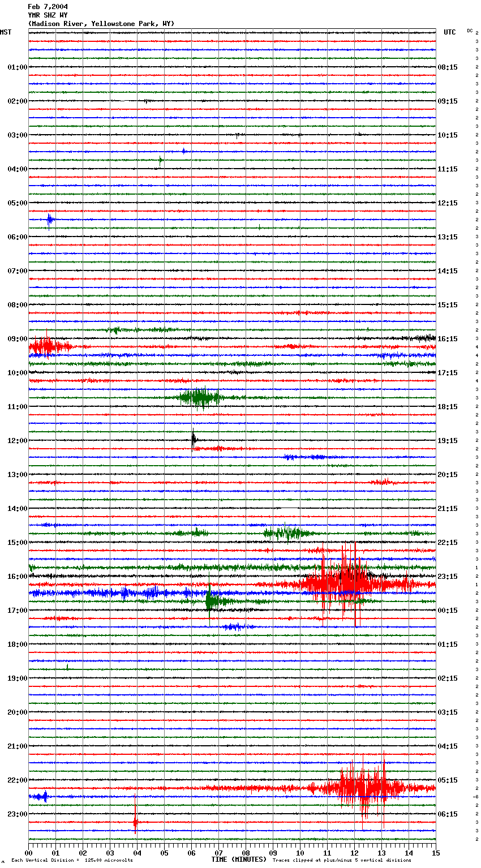Click the vertical division 125.00 microvolts note
The height and width of the screenshot is (868, 481).
tap(72, 860)
